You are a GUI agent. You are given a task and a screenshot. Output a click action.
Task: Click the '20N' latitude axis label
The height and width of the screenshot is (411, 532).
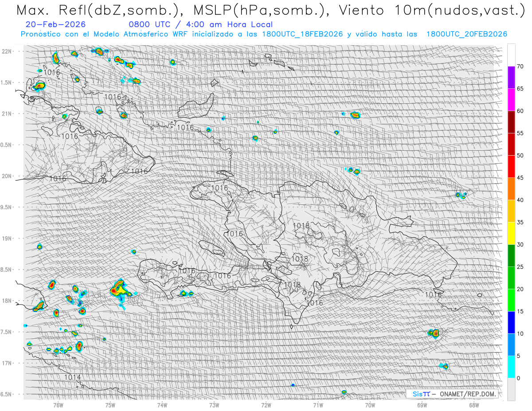pyautogui.click(x=7, y=176)
